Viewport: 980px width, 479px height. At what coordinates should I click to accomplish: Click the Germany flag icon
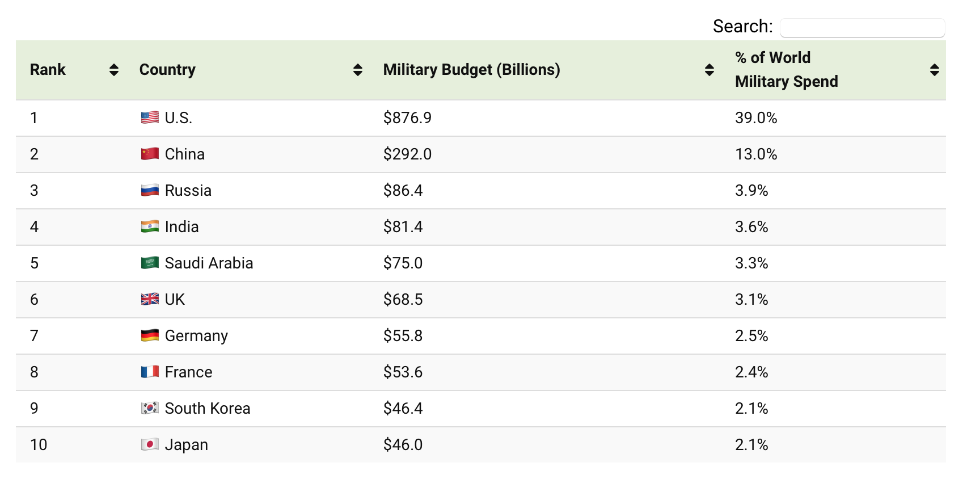(x=150, y=335)
